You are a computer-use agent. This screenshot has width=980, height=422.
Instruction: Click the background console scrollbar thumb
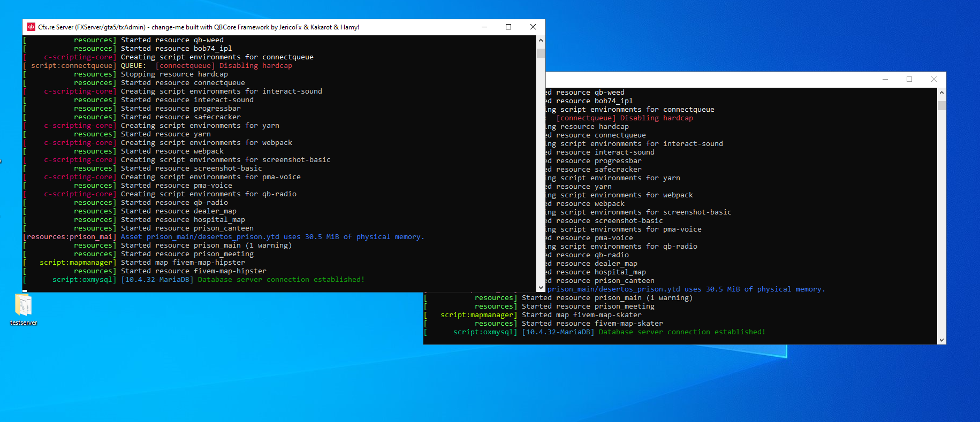click(941, 105)
